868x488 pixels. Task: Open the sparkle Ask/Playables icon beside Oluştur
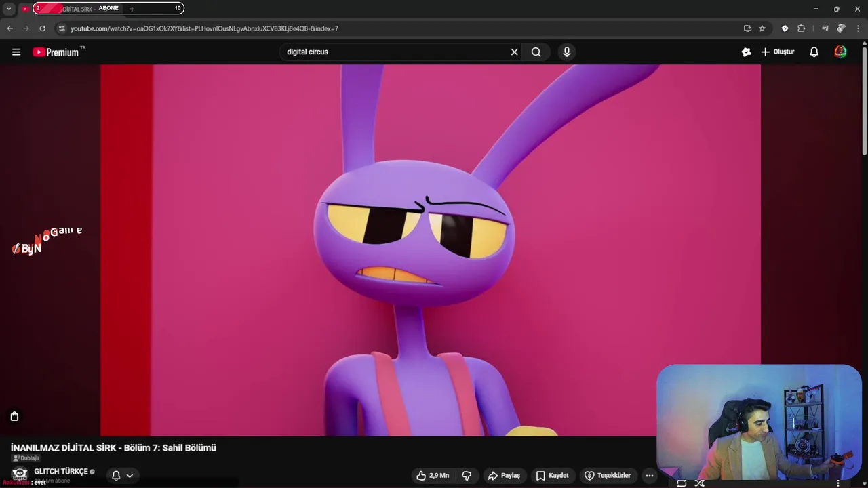pos(746,52)
